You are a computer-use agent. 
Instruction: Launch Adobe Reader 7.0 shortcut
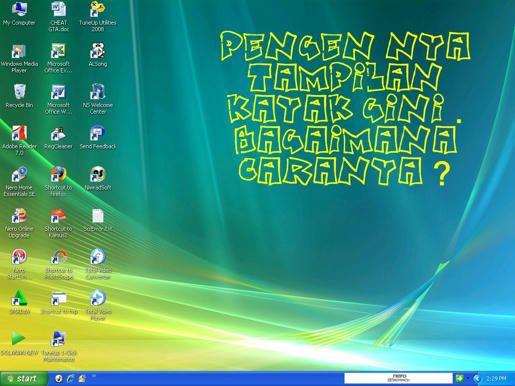[x=19, y=140]
